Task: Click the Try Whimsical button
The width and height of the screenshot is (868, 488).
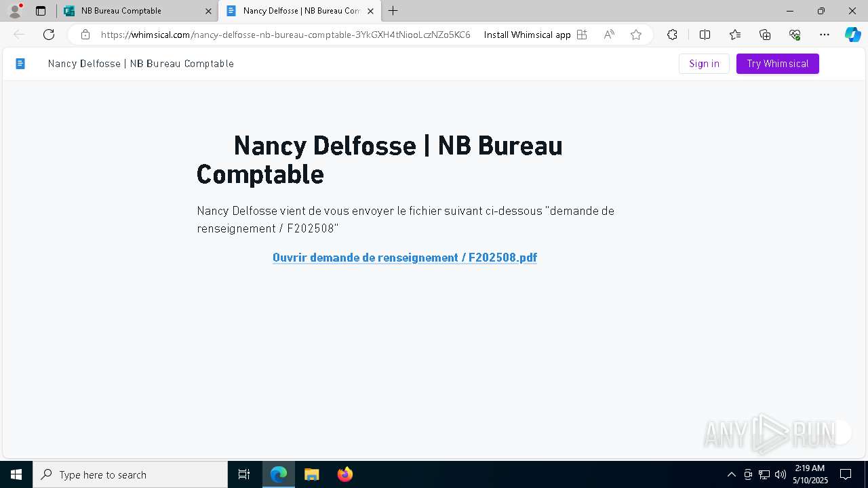Action: (778, 64)
